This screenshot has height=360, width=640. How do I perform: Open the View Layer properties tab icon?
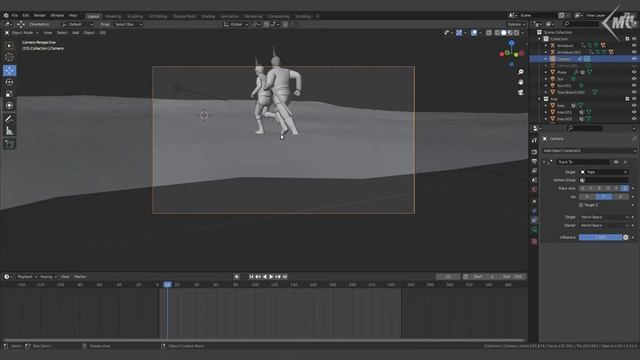point(534,171)
